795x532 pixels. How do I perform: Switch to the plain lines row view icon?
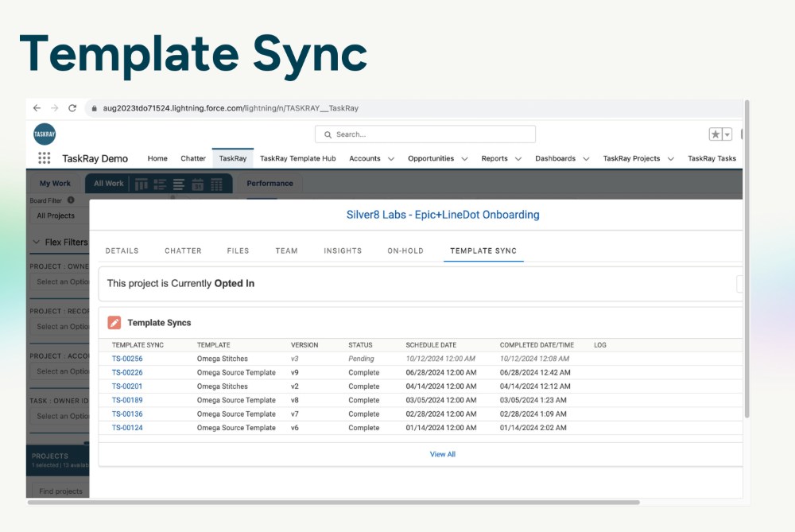[x=178, y=184]
